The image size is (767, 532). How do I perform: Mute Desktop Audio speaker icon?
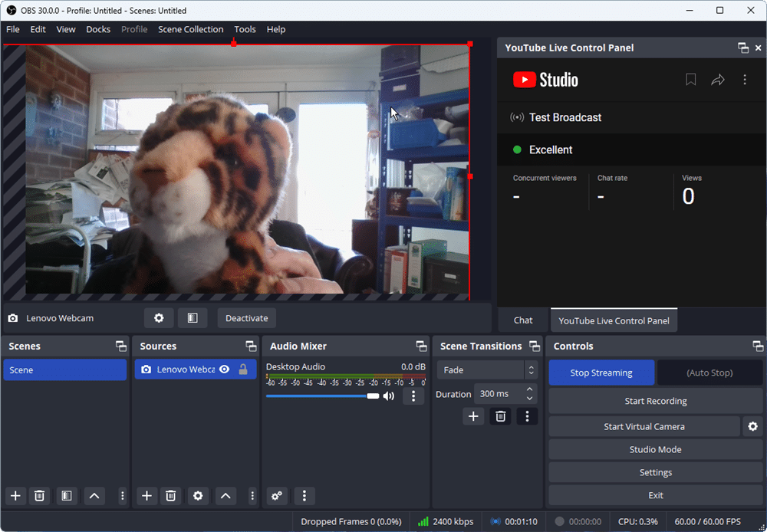[x=389, y=396]
